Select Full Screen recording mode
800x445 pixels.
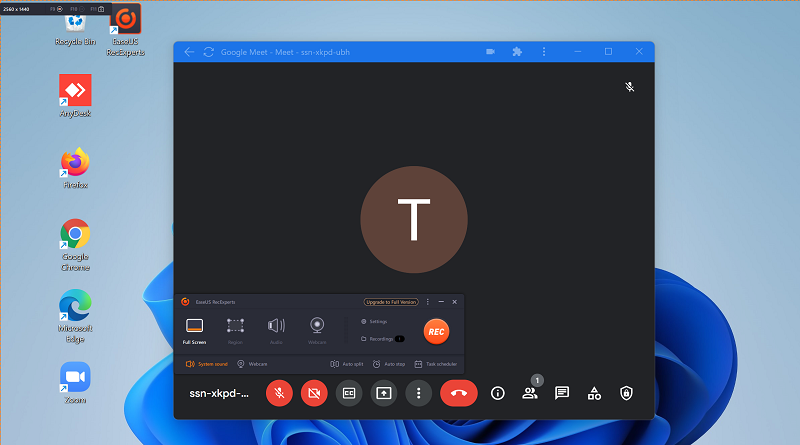click(x=194, y=331)
